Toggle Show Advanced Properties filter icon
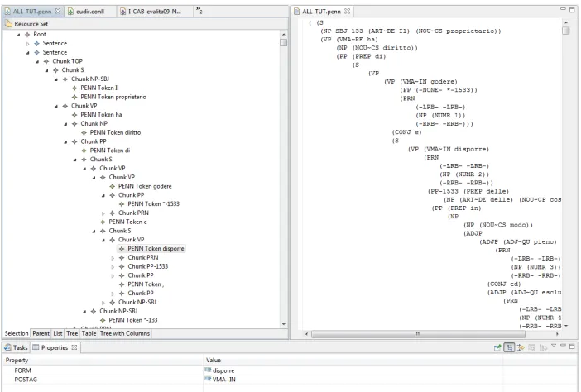Image resolution: width=581 pixels, height=392 pixels. pyautogui.click(x=521, y=347)
